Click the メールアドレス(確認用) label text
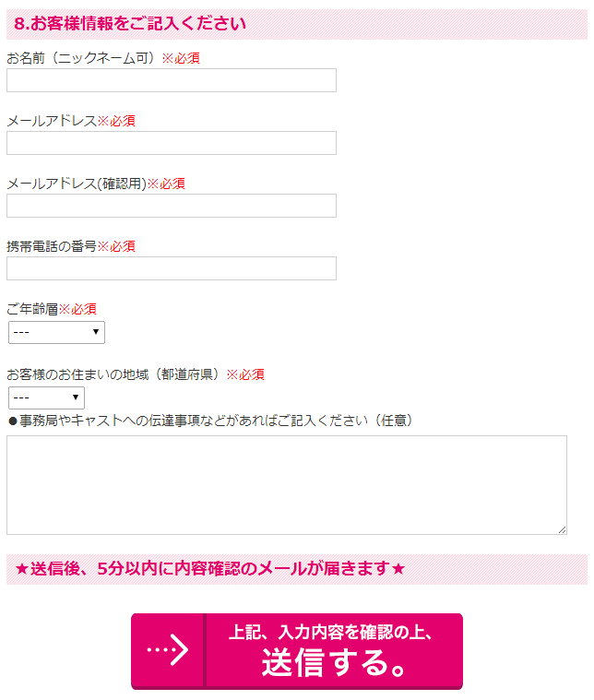The image size is (594, 700). tap(77, 184)
